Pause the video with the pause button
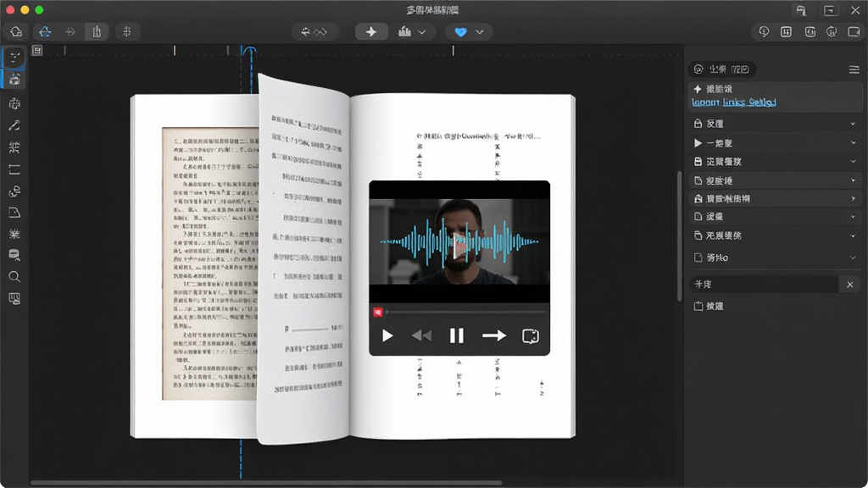Viewport: 868px width, 488px height. [x=457, y=335]
